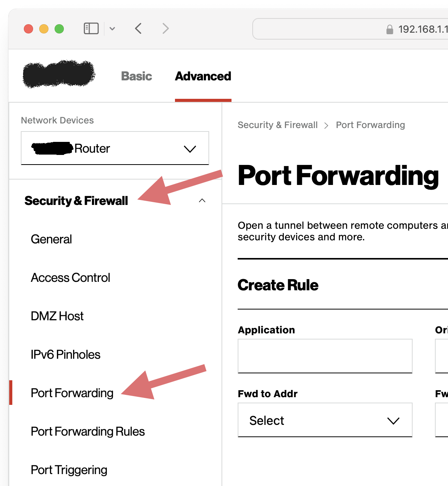Screen dimensions: 448x486
Task: Expand the Fwd to Addr Select dropdown
Action: [x=325, y=420]
